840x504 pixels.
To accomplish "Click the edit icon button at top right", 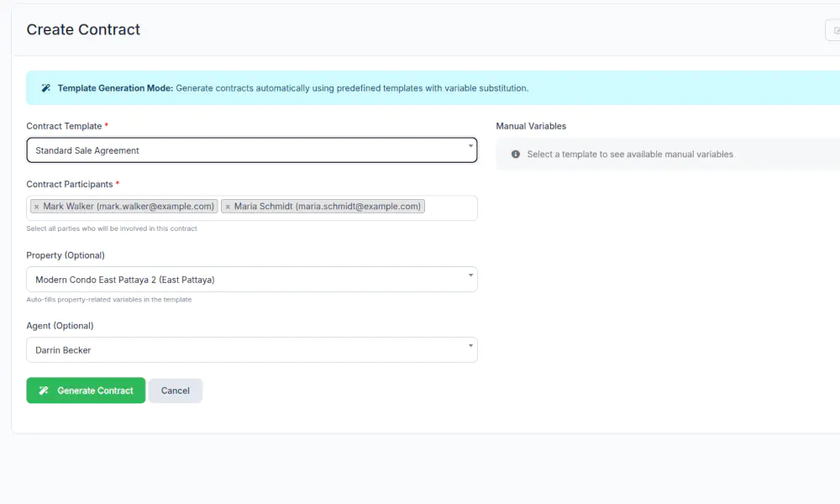I will click(835, 30).
